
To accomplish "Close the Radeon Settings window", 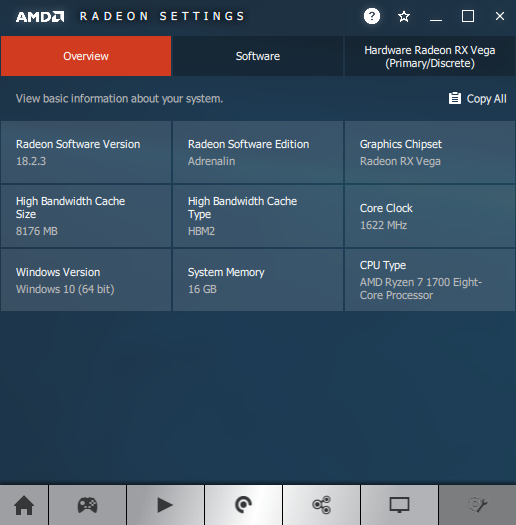I will [x=500, y=16].
